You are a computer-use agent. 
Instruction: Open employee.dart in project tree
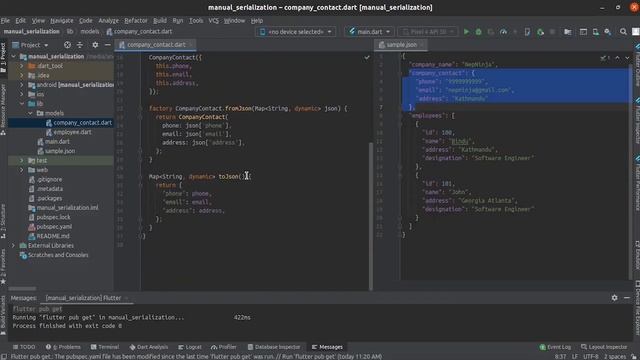pos(72,132)
